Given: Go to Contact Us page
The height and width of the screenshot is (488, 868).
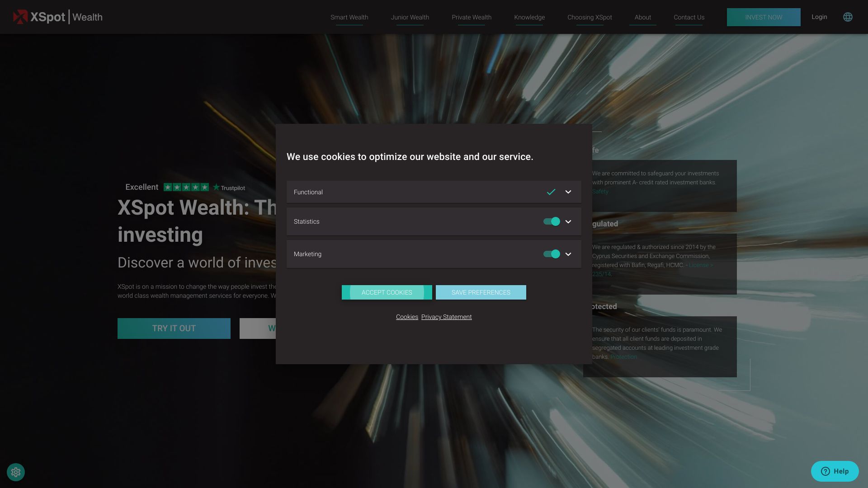Looking at the screenshot, I should (689, 17).
